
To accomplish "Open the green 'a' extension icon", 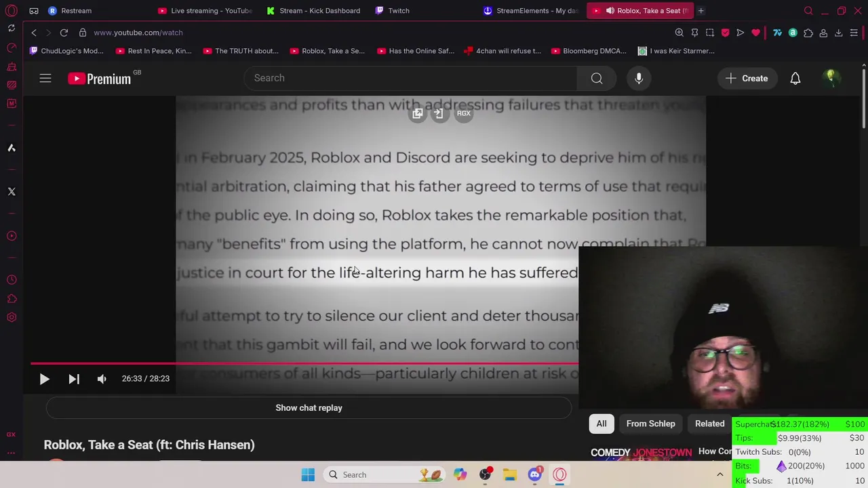I will pos(793,33).
